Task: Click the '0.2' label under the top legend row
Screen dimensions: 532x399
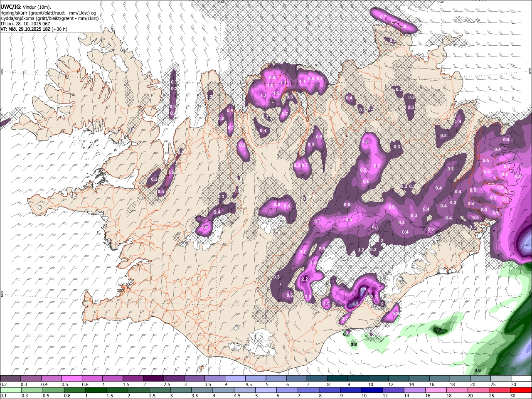Action: pyautogui.click(x=3, y=384)
